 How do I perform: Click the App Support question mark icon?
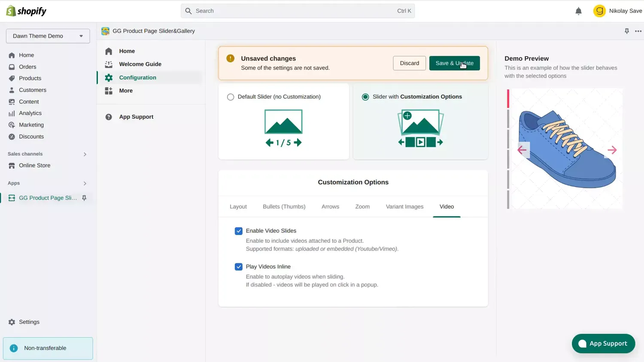109,117
